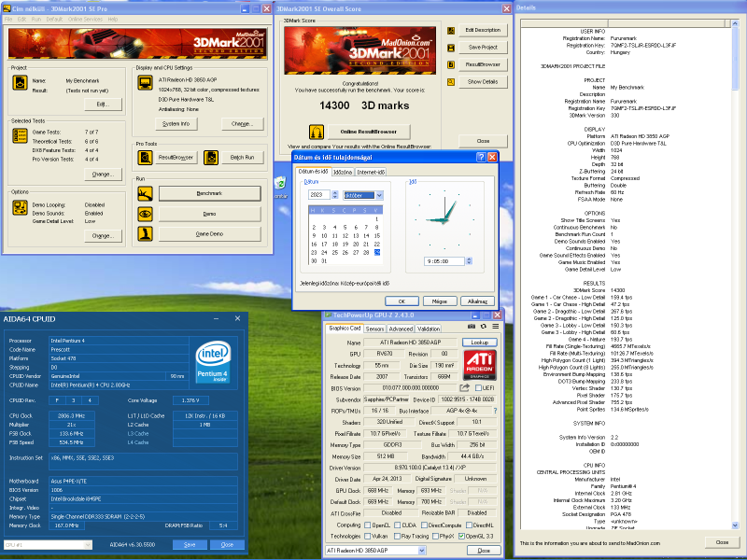Screen dimensions: 747x560
Task: Click the Game Demo joystick icon
Action: point(146,234)
